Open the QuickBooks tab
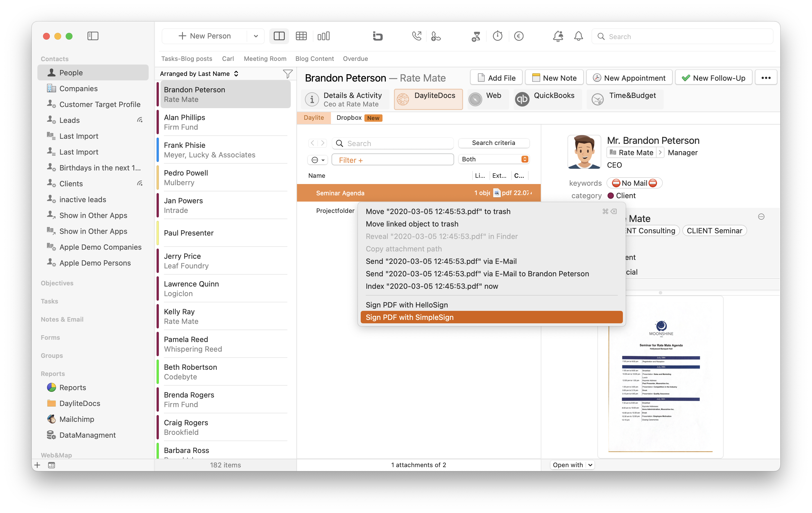Image resolution: width=812 pixels, height=513 pixels. 547,99
